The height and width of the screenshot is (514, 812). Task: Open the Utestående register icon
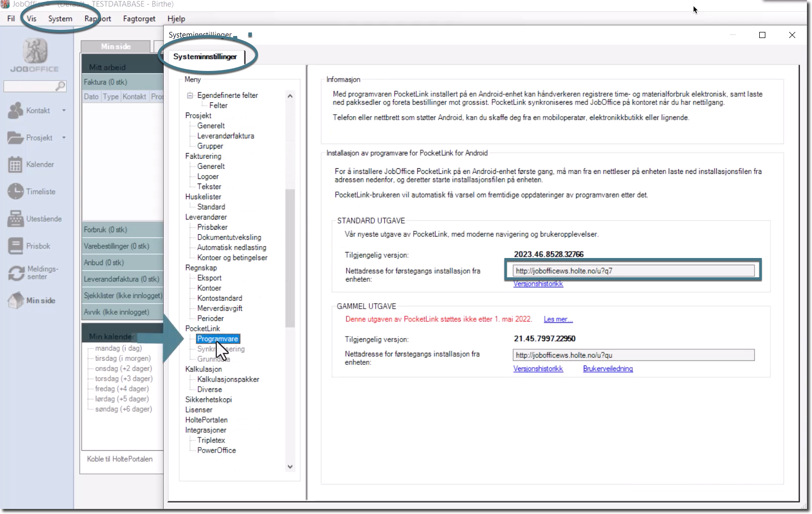coord(15,219)
